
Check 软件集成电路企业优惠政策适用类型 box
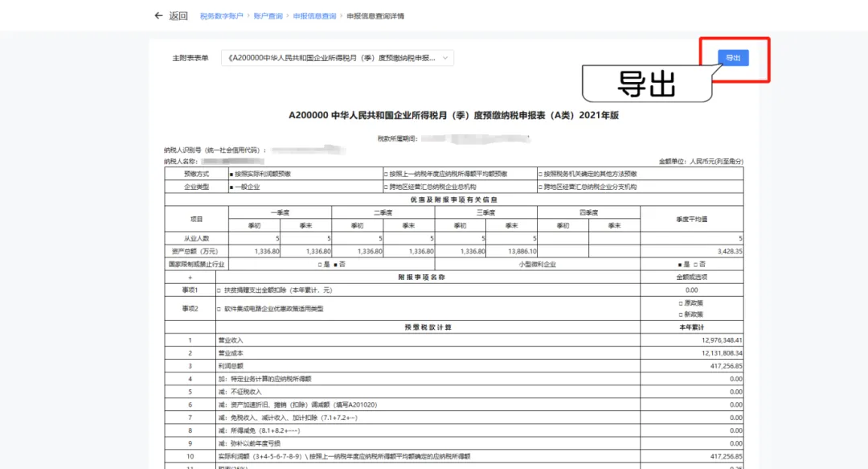[219, 309]
